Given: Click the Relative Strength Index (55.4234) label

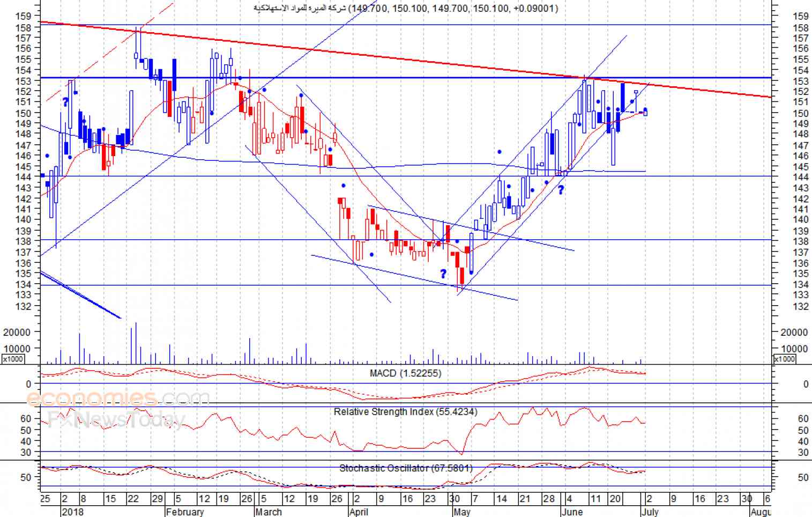Looking at the screenshot, I should [x=405, y=412].
